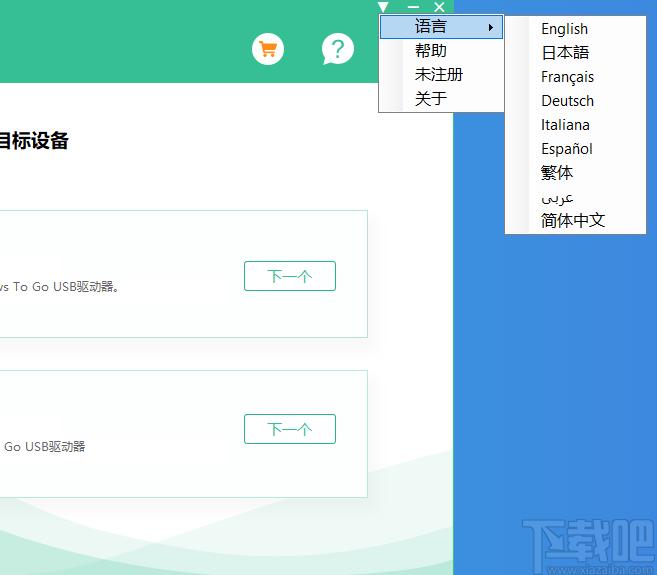Select 简体中文 in the language list
Image resolution: width=657 pixels, height=575 pixels.
(573, 221)
